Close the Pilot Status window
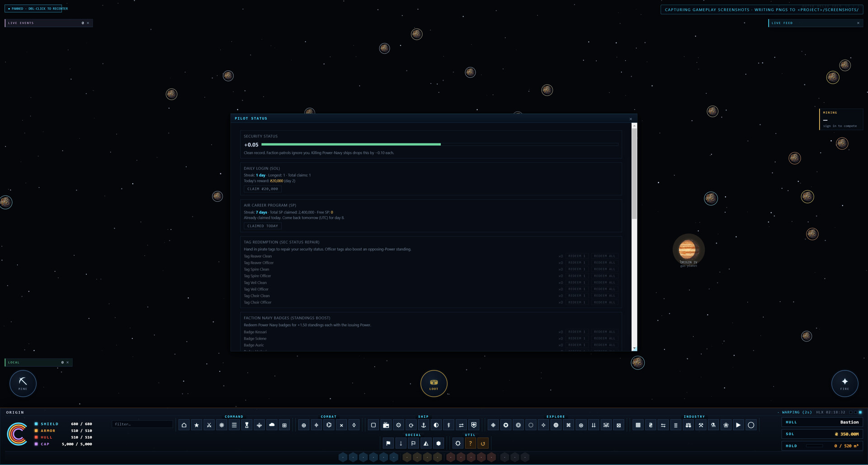The width and height of the screenshot is (868, 465). point(631,119)
